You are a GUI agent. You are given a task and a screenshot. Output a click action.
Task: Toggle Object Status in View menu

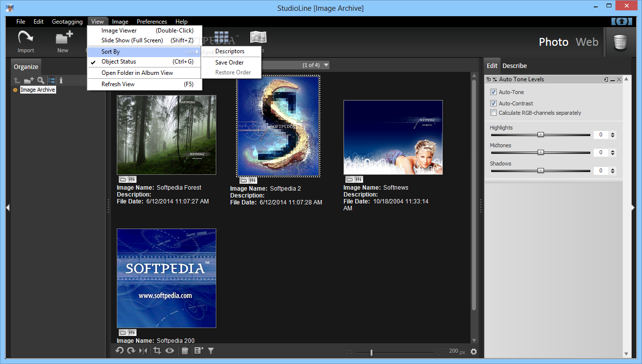[144, 62]
